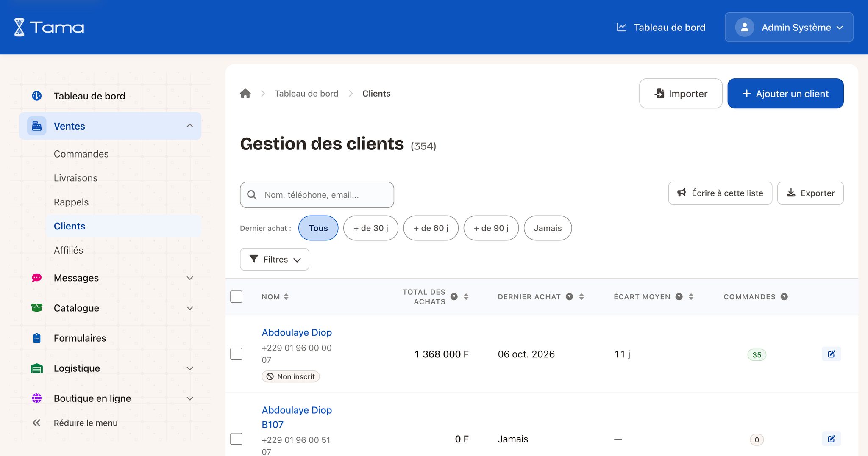Check the box for Abdoulaye Diop +229 01 96 00 00 07
Screen dimensions: 868x456
coord(236,354)
